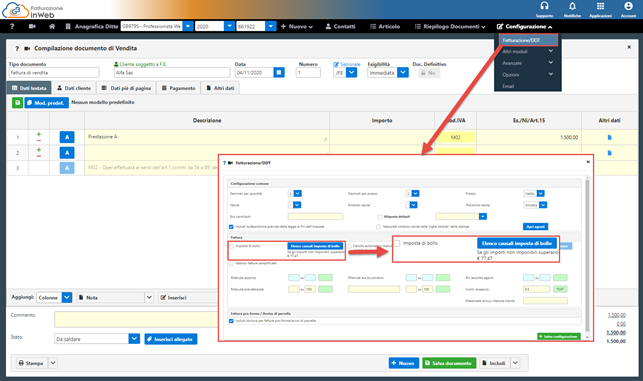
Task: Uncheck Includi la descrizione prevista dalla legge
Action: (x=231, y=227)
